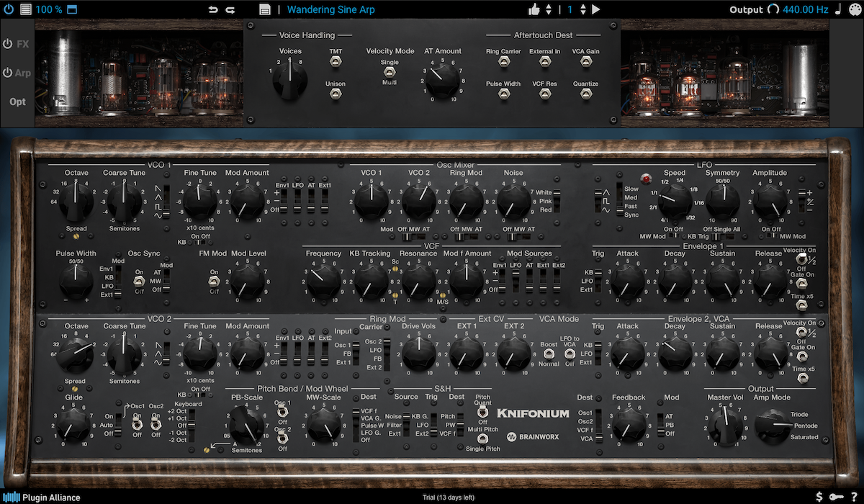Click the key license icon
Viewport: 864px width, 504px height.
836,497
